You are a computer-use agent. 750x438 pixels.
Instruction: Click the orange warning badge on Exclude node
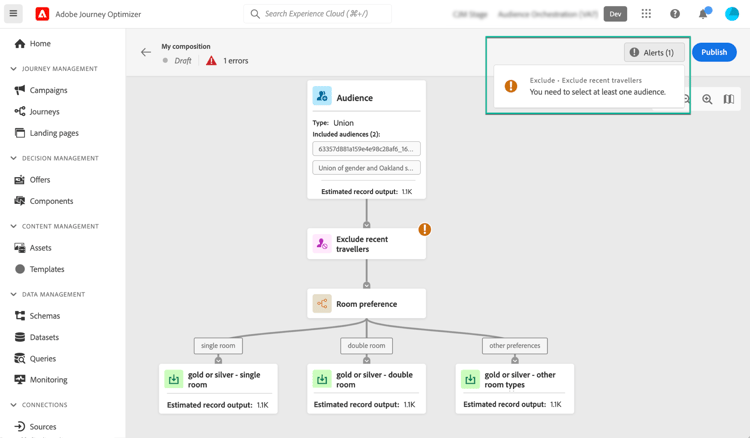424,230
